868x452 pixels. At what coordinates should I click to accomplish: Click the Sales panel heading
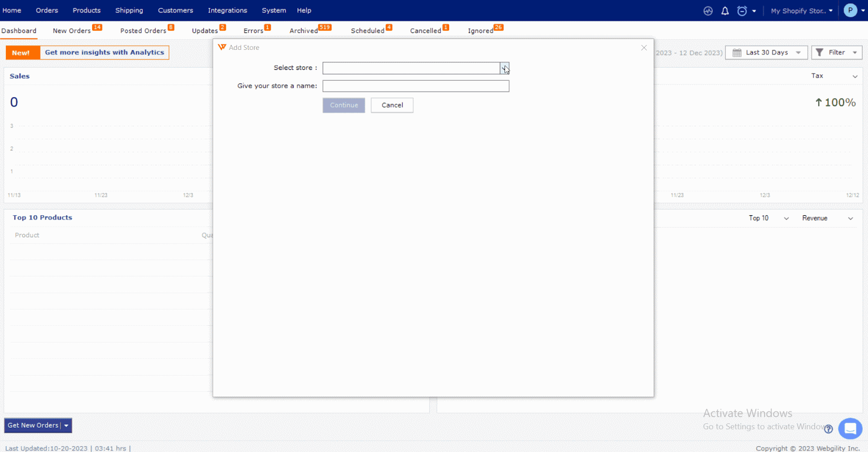tap(20, 76)
